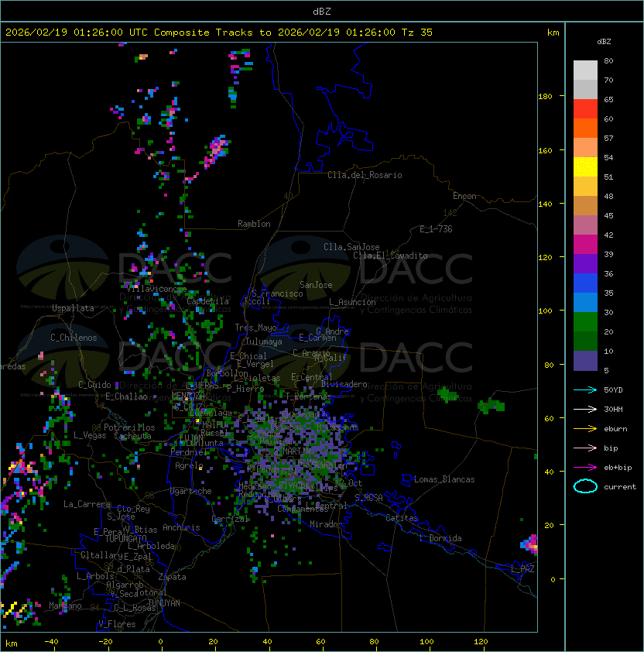Click the Tulumaya place label
The width and height of the screenshot is (644, 652).
point(264,341)
